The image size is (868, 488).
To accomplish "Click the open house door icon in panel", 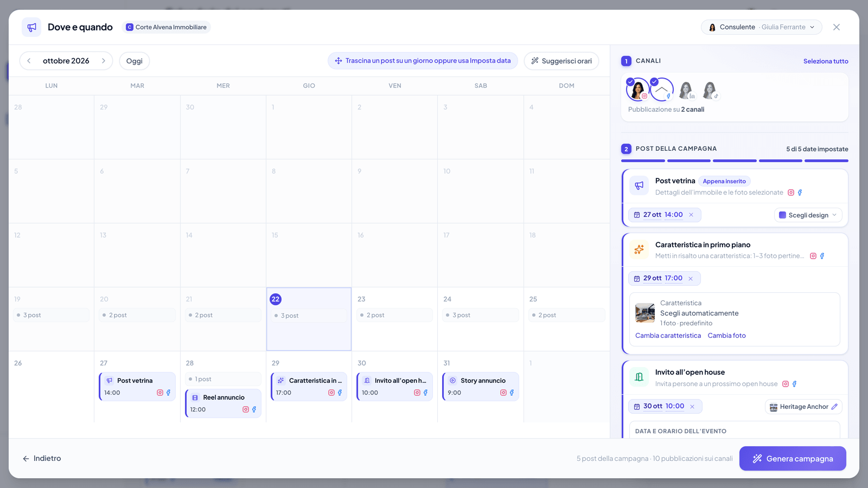I will coord(639,377).
